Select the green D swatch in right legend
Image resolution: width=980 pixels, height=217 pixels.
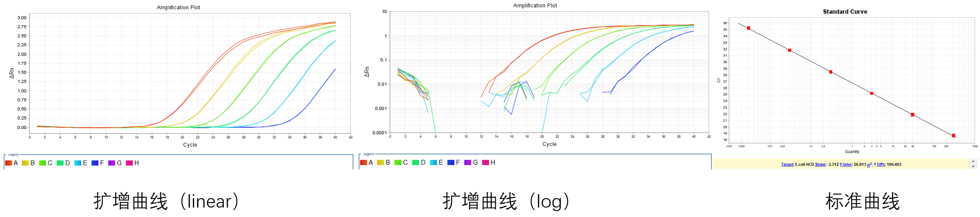(x=416, y=163)
